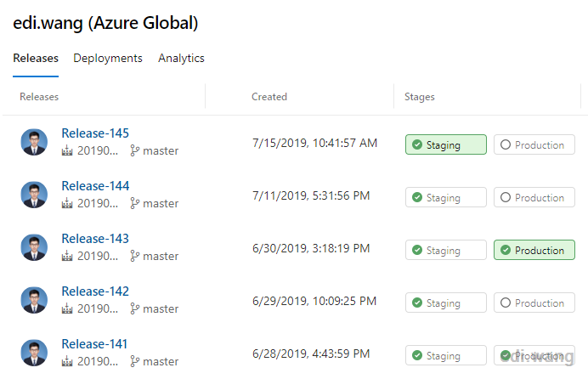The height and width of the screenshot is (379, 588).
Task: Click the build artifact icon under Release-142
Action: [x=67, y=308]
